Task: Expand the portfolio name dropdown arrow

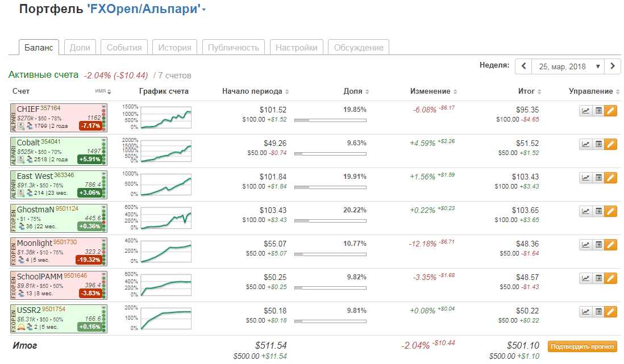Action: [204, 10]
